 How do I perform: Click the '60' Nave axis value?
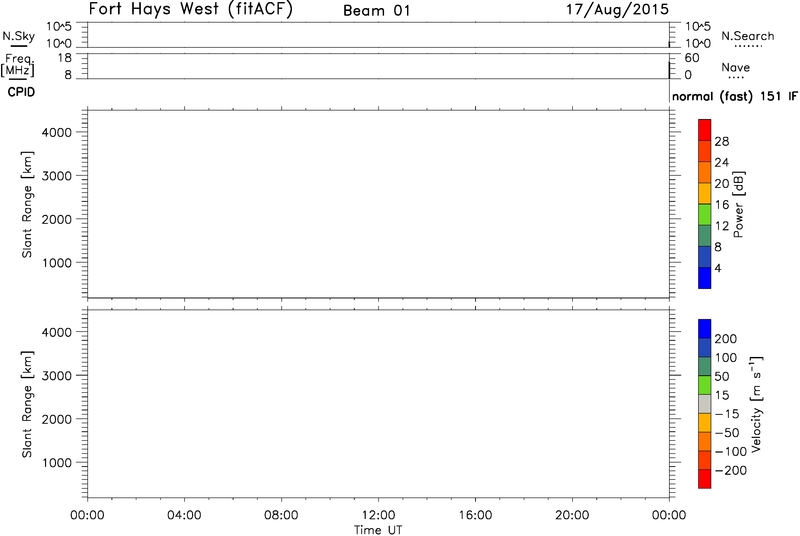pyautogui.click(x=691, y=58)
